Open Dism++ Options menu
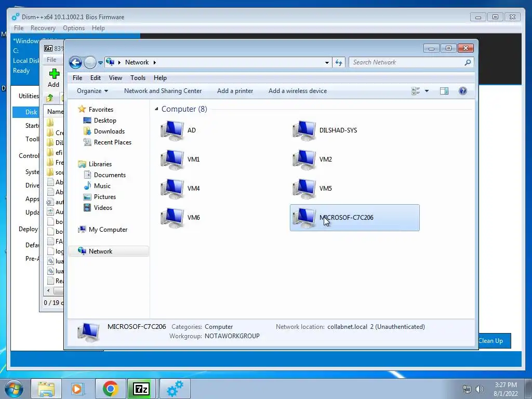532x399 pixels. [74, 28]
